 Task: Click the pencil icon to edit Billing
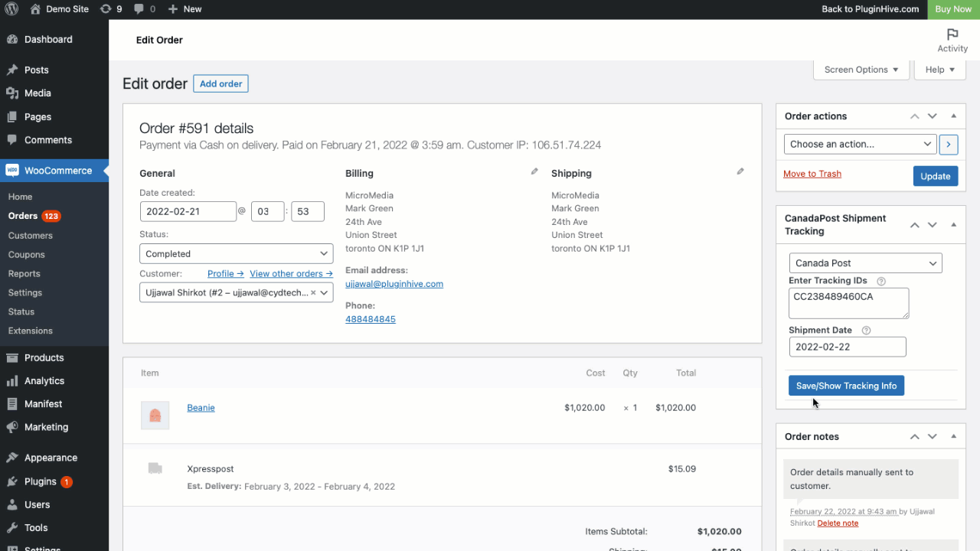pos(534,172)
